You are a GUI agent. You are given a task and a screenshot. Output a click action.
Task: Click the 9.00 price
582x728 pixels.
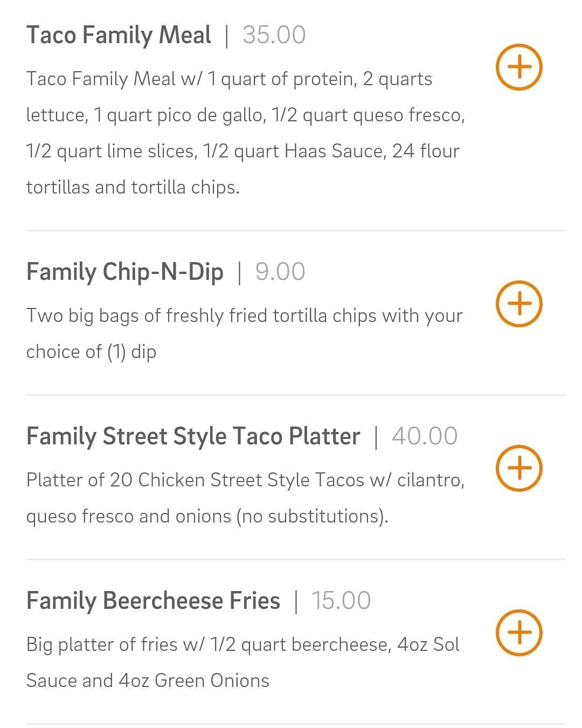[x=280, y=272]
